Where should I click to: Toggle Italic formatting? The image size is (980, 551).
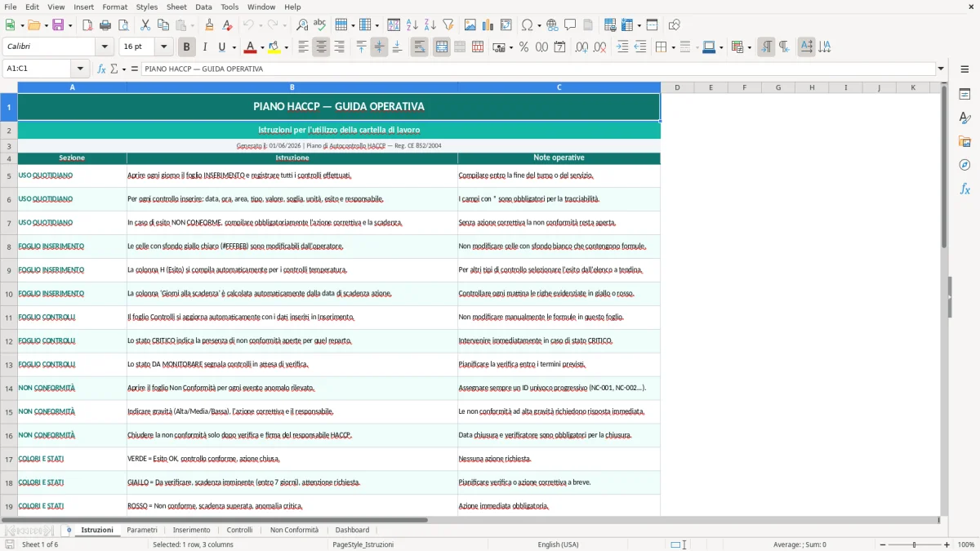[x=204, y=47]
